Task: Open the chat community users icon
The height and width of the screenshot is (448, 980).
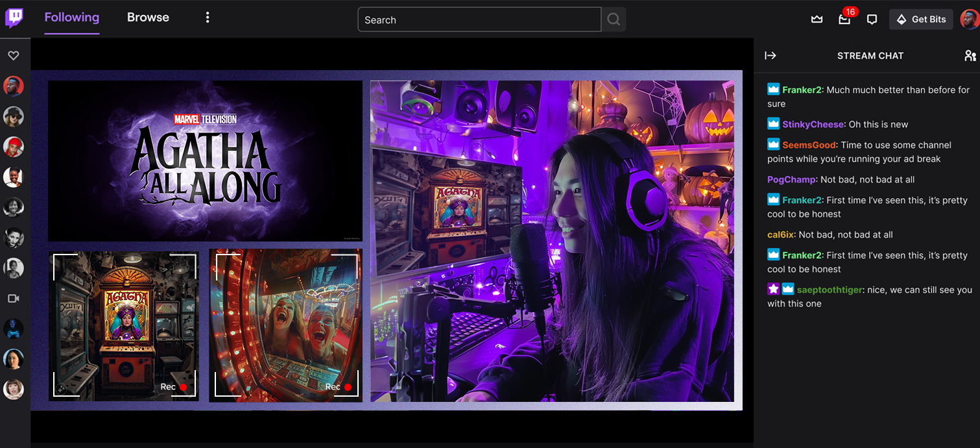Action: pos(970,56)
